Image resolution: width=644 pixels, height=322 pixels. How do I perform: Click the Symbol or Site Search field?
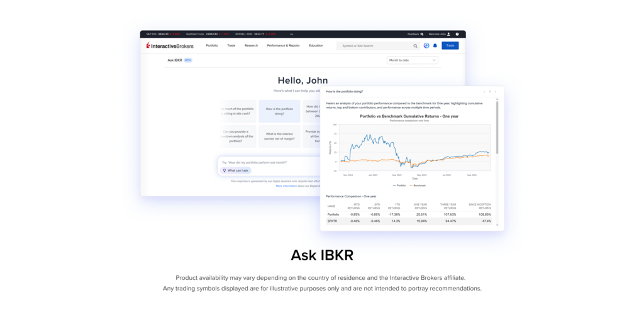point(374,46)
